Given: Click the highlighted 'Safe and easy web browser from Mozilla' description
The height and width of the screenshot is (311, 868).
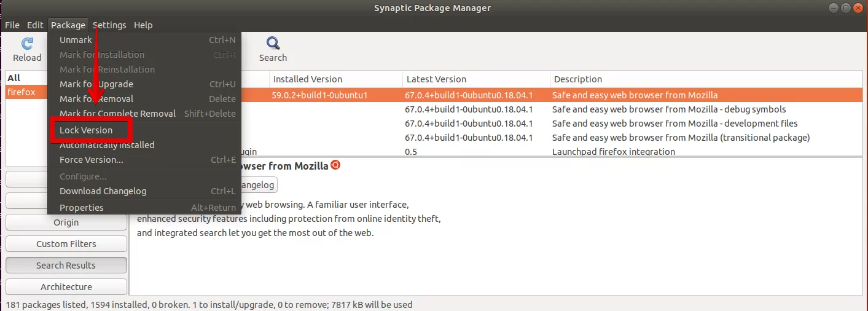Looking at the screenshot, I should (635, 95).
